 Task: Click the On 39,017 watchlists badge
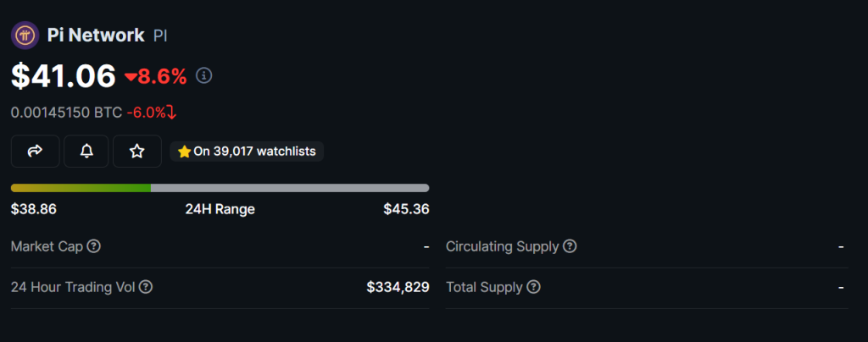(247, 152)
